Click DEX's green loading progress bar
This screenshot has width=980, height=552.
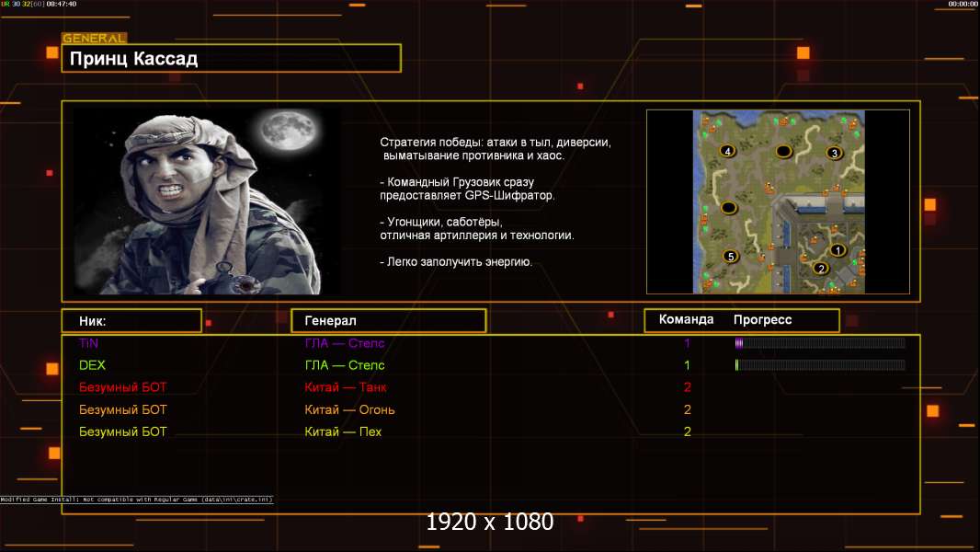point(820,365)
